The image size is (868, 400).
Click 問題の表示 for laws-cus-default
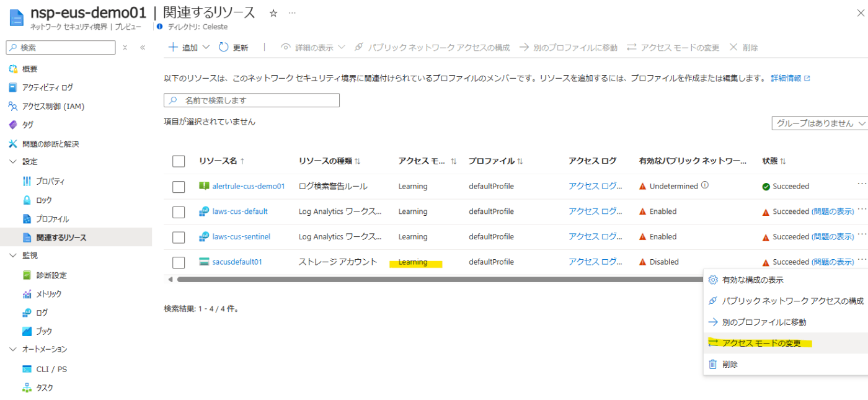(x=833, y=211)
